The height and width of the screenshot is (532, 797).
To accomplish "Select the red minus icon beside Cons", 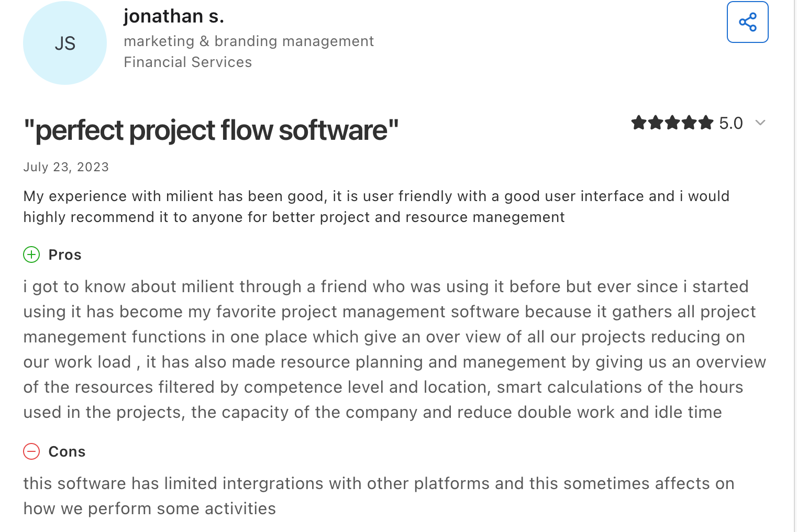I will coord(31,451).
